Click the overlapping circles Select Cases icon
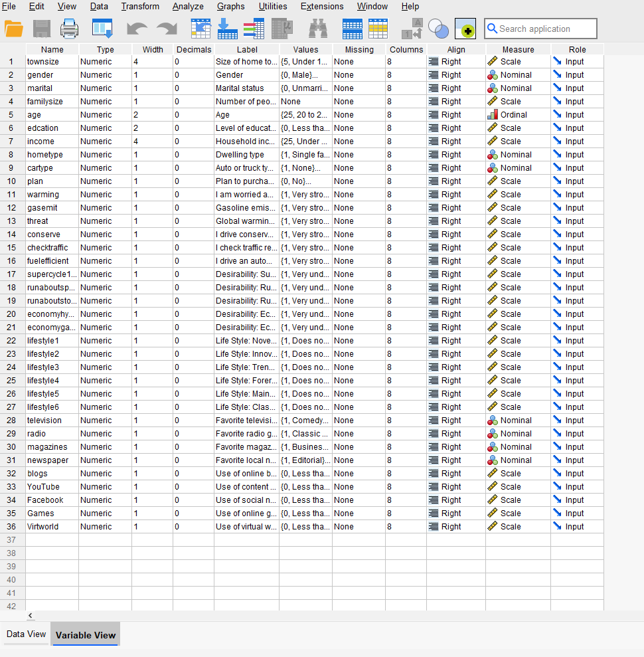Viewport: 644px width, 657px height. click(x=438, y=29)
